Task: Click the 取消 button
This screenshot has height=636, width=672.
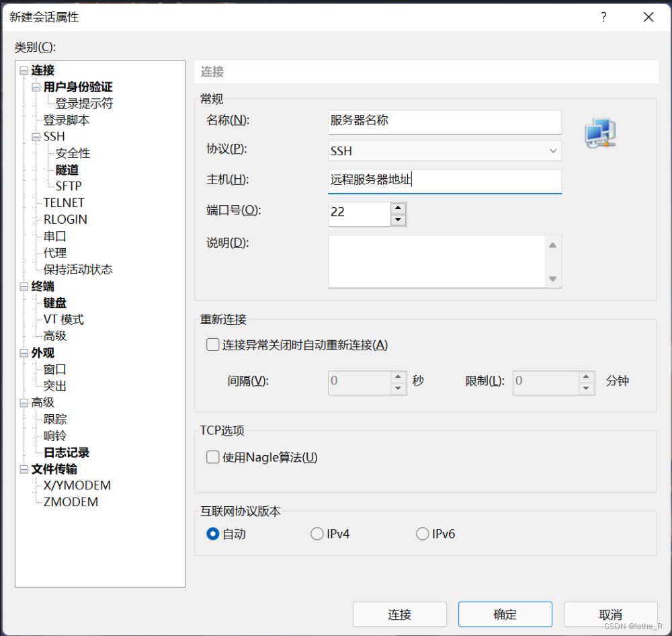Action: point(610,614)
